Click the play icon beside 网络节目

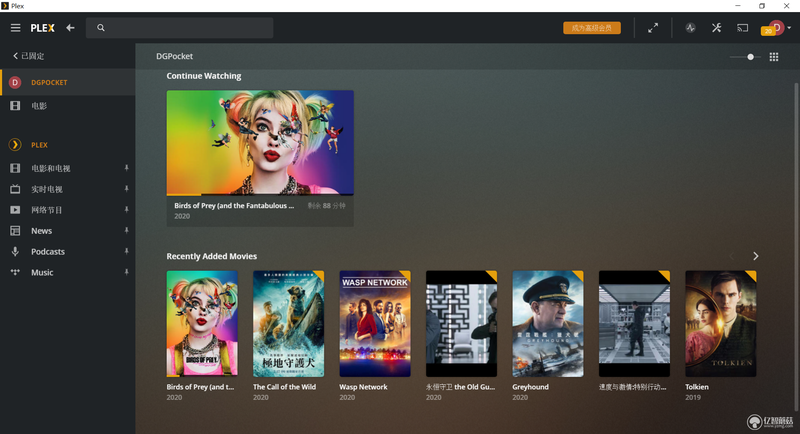[x=15, y=210]
